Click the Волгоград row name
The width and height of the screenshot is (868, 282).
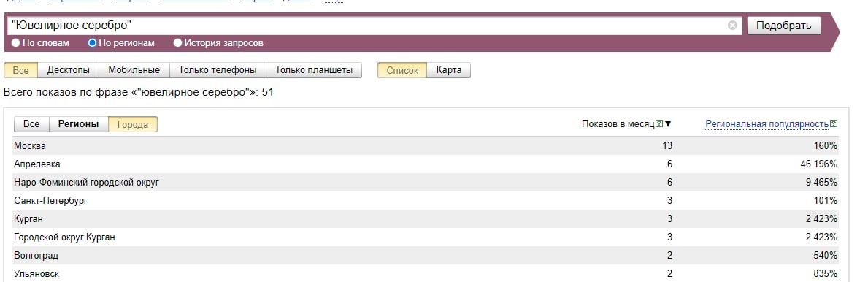[x=36, y=256]
